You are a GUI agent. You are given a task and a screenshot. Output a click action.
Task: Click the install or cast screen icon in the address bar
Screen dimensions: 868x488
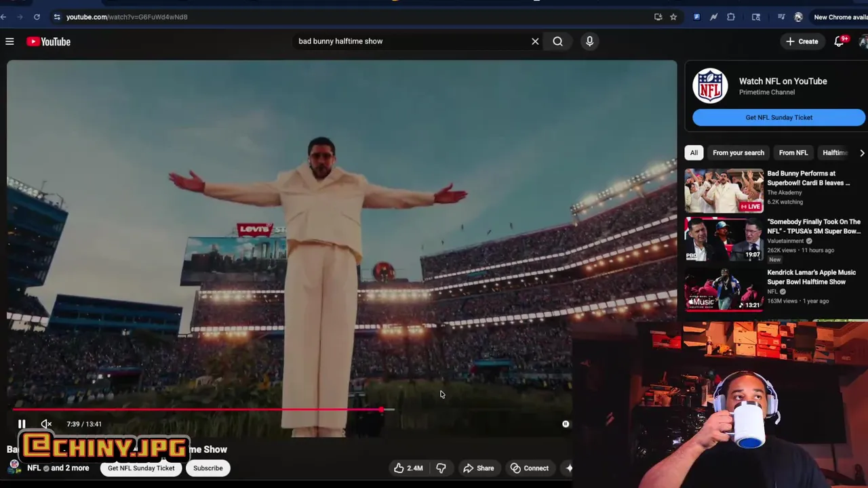(x=658, y=17)
